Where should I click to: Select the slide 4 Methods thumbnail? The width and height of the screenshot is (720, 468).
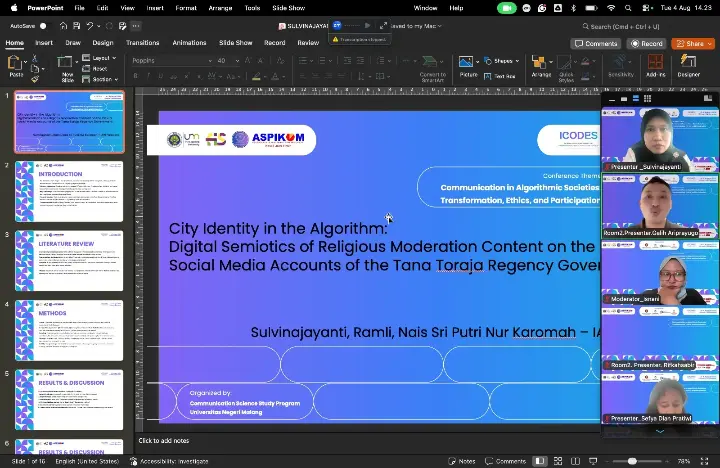coord(69,331)
